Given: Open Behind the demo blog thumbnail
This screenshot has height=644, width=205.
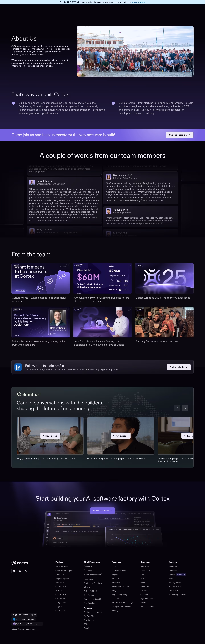Looking at the screenshot, I should [41, 322].
